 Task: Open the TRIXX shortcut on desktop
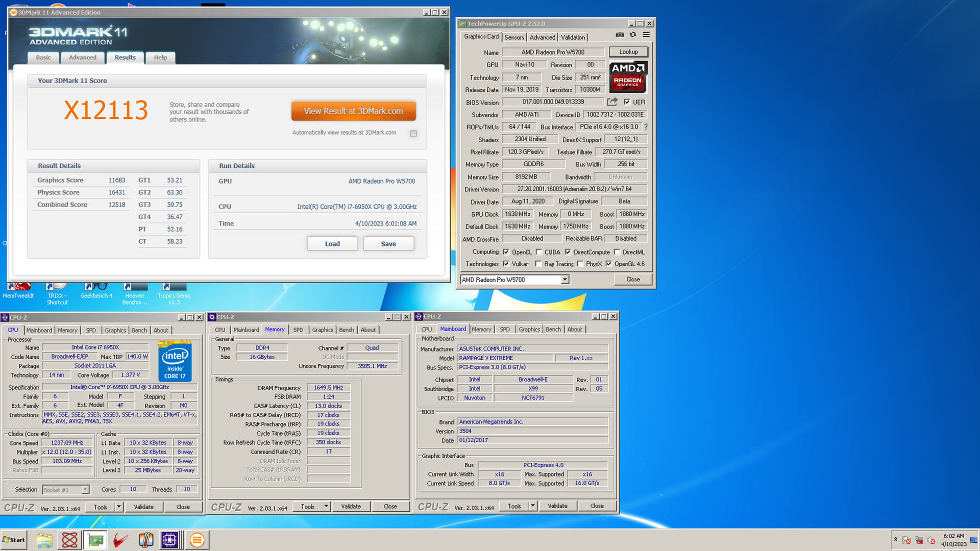[57, 294]
